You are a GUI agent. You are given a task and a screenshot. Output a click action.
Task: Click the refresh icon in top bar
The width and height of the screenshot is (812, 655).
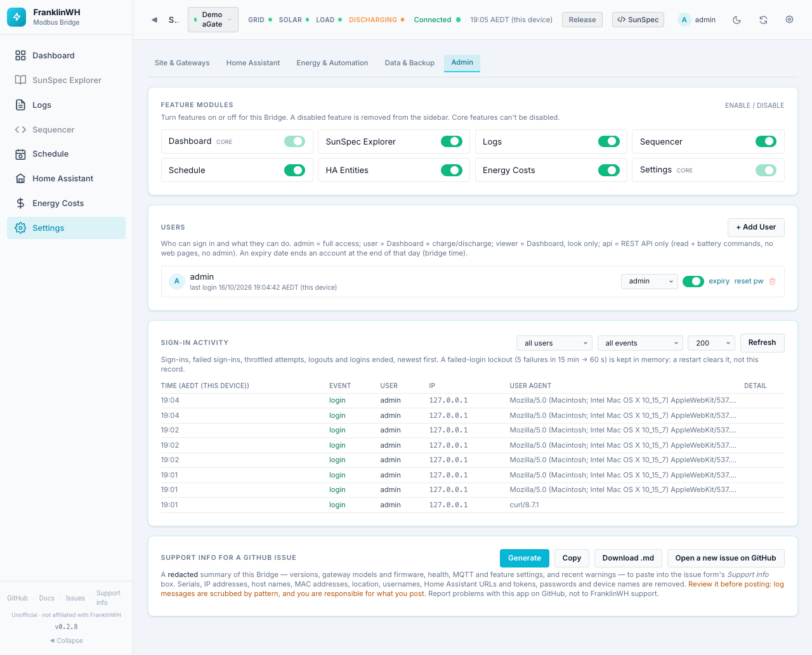(763, 20)
